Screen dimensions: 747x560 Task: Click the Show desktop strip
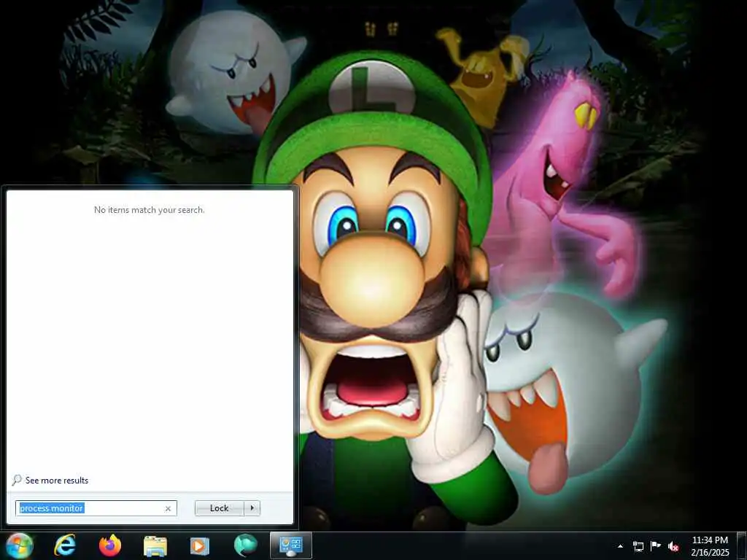tap(742, 546)
